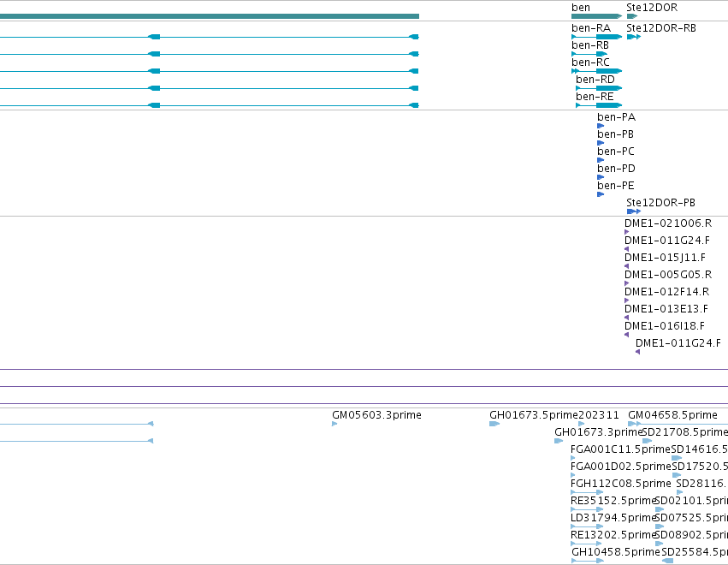Open the GM04658.5prime EST label

672,415
